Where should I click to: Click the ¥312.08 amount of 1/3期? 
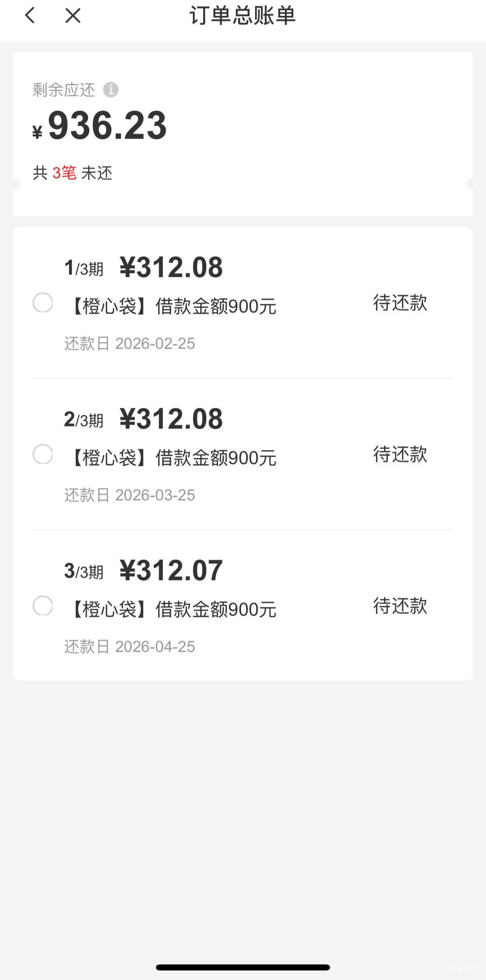(x=171, y=267)
